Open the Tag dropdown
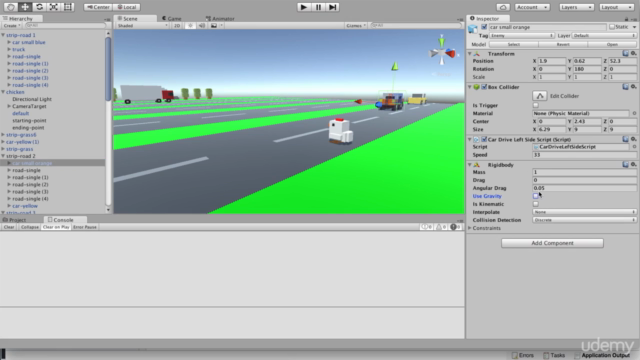The height and width of the screenshot is (360, 640). pyautogui.click(x=522, y=36)
